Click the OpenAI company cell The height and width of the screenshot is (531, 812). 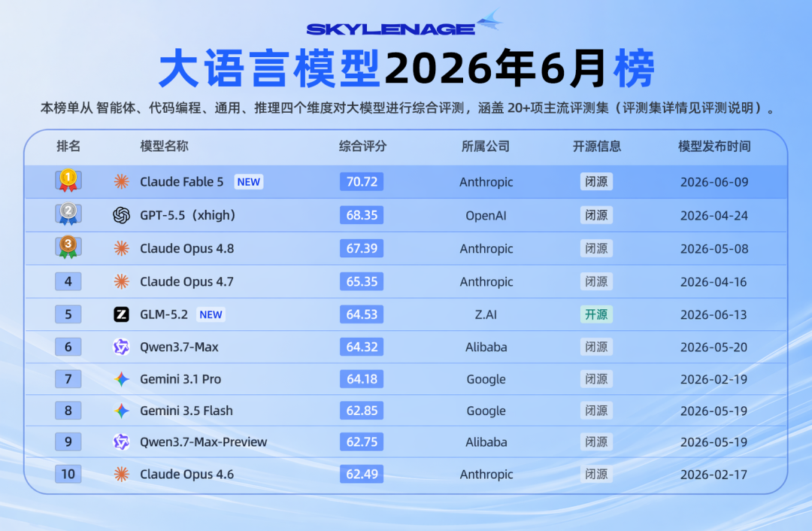tap(486, 216)
